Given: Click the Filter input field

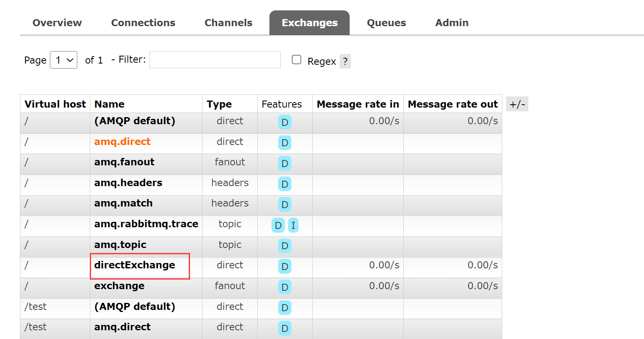Looking at the screenshot, I should 215,60.
